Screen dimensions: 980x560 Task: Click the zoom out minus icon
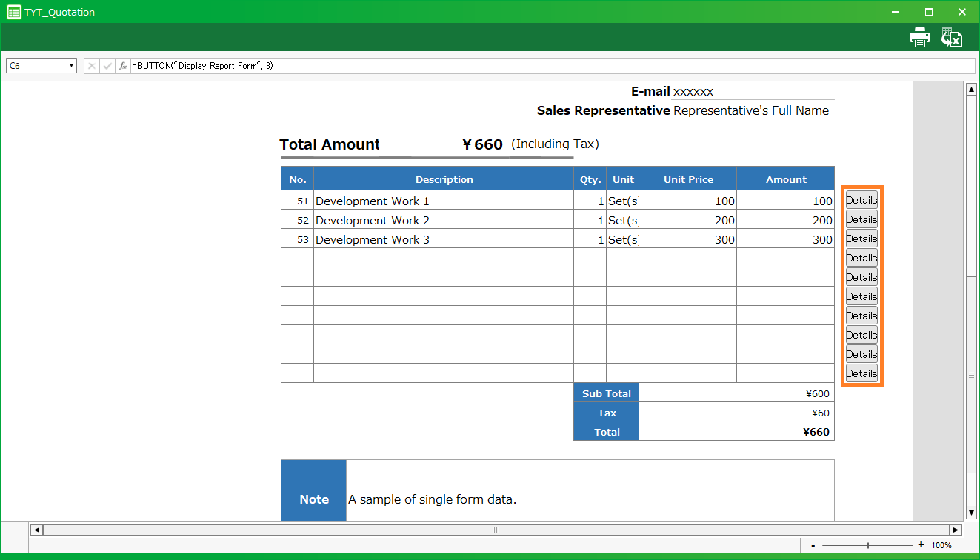click(x=813, y=545)
